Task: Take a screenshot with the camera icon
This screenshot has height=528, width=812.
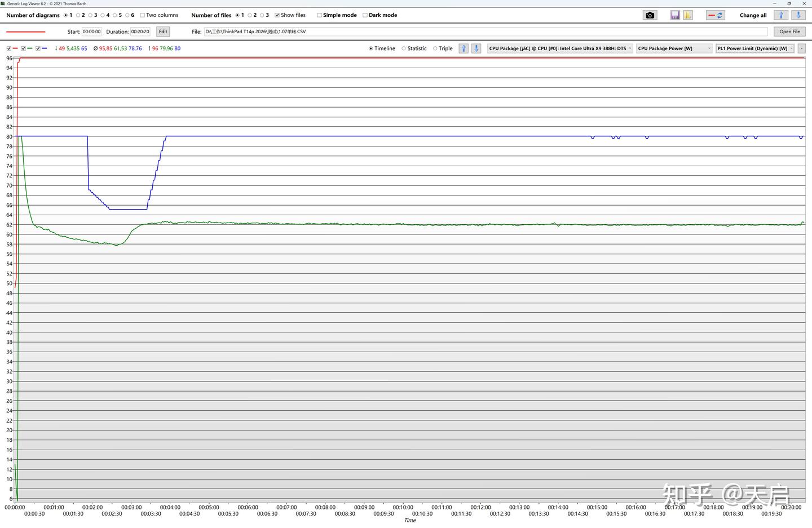Action: (x=650, y=15)
